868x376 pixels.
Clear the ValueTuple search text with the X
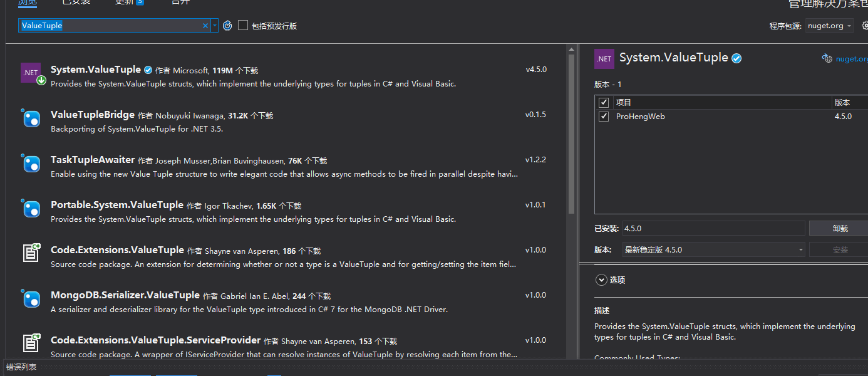(205, 26)
